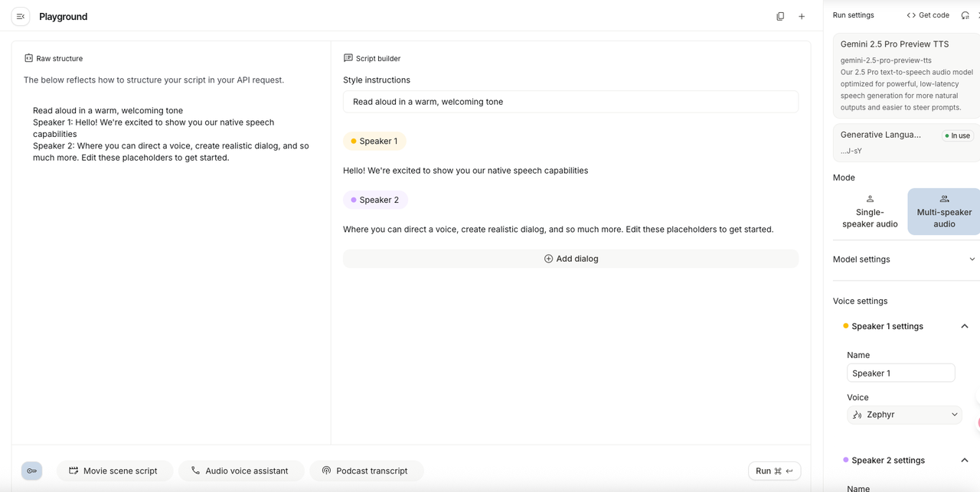
Task: Collapse the Speaker 1 settings section
Action: point(964,326)
